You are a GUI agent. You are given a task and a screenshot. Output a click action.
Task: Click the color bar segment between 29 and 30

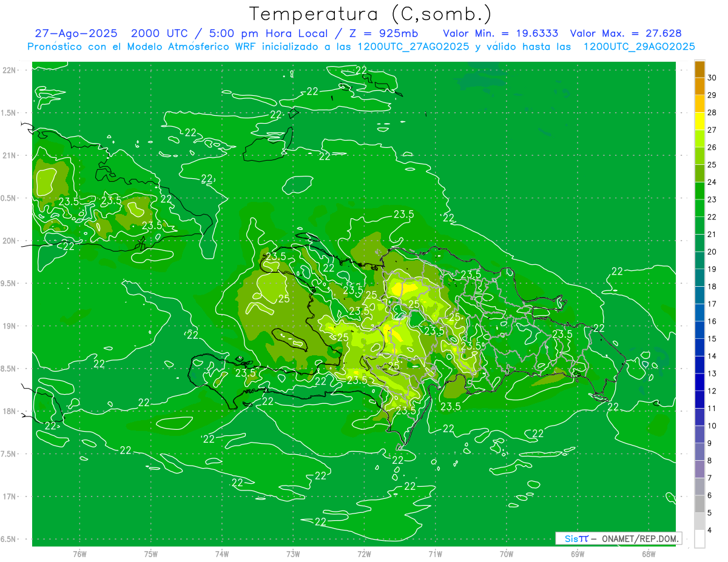pyautogui.click(x=699, y=87)
